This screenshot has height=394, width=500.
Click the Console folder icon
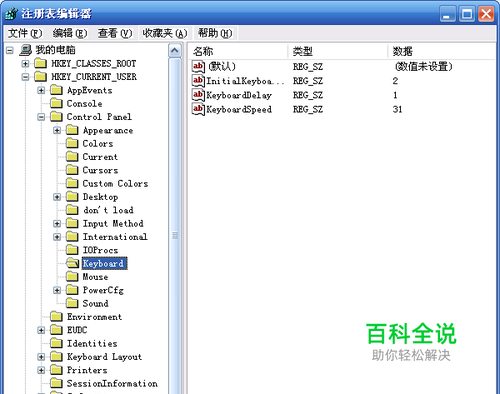[x=56, y=103]
